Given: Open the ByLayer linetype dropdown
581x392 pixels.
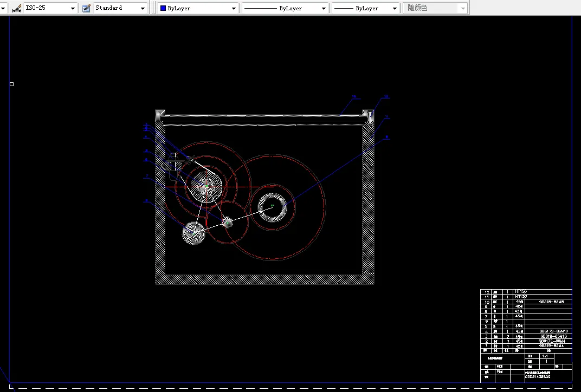Looking at the screenshot, I should tap(284, 8).
